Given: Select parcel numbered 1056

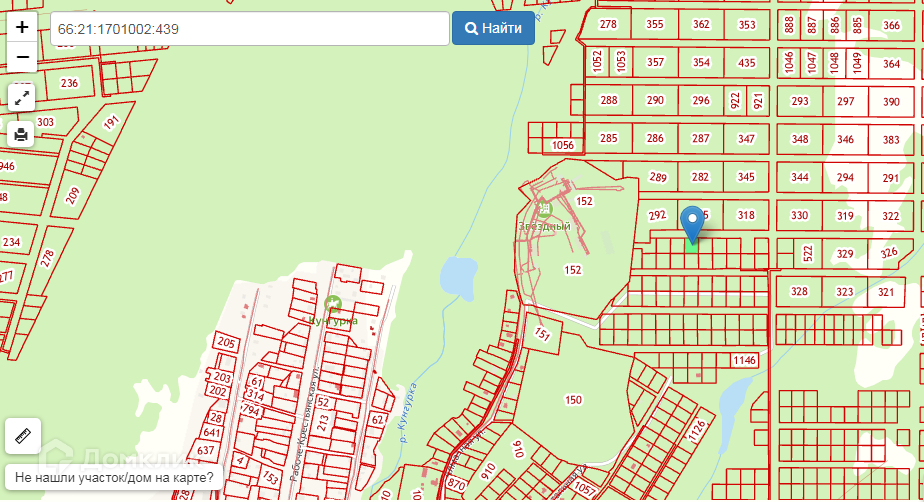Looking at the screenshot, I should click(563, 146).
